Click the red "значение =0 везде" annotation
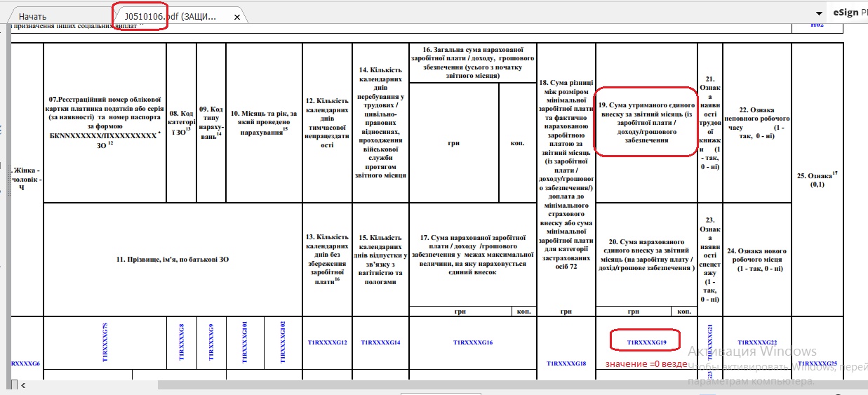Viewport: 868px width, 395px height. tap(646, 364)
